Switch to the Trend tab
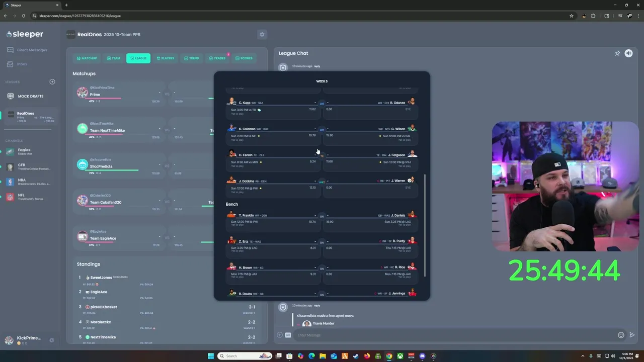644x362 pixels. [191, 58]
